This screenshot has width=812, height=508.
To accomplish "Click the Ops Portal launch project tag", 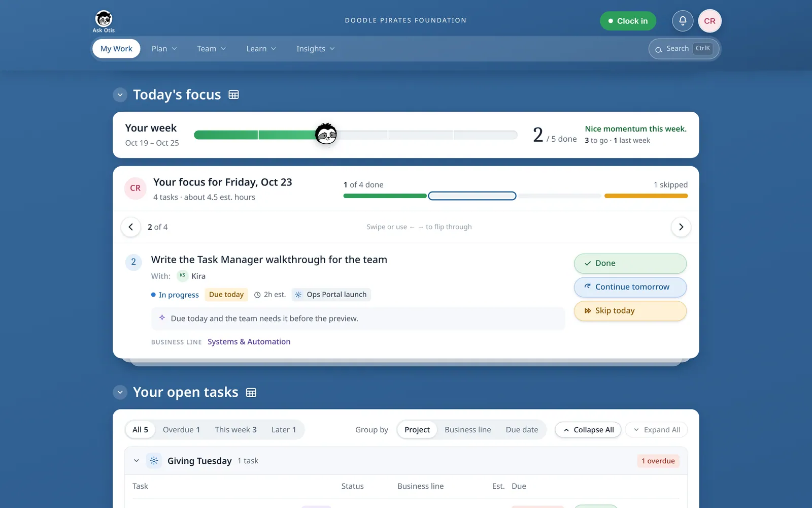I will (331, 295).
